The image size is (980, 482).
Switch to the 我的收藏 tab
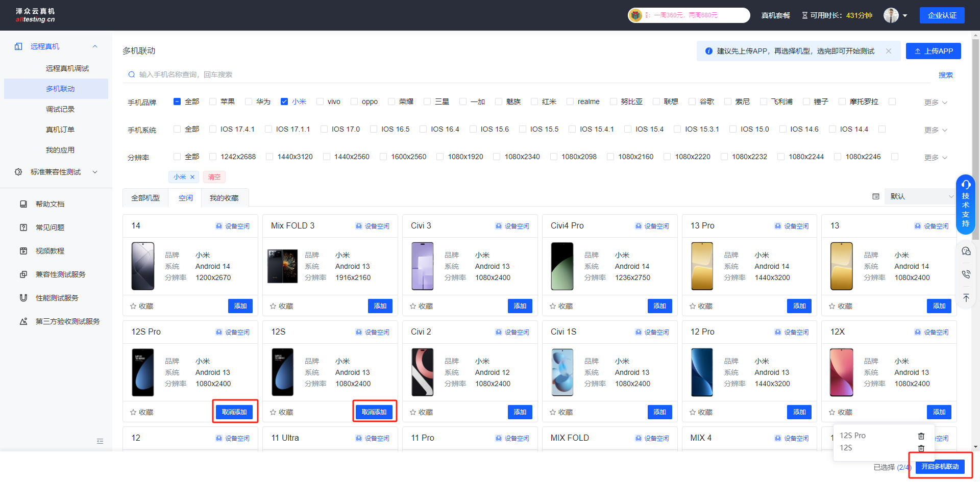pos(224,198)
